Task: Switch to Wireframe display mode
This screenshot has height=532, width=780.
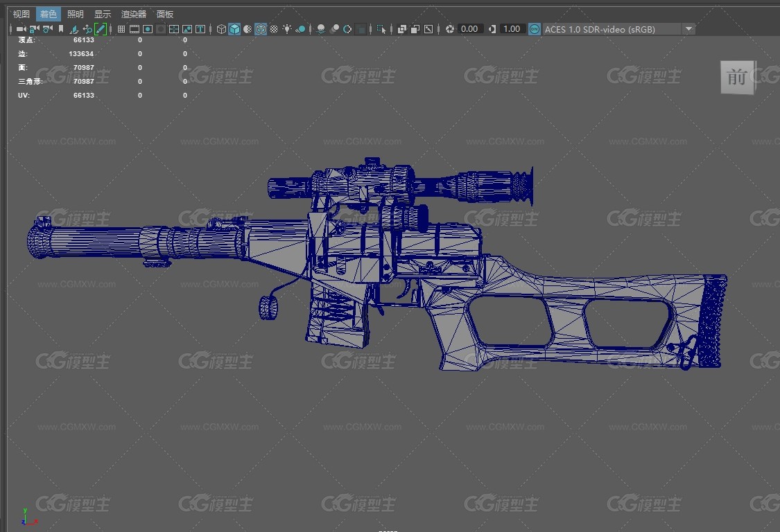Action: click(221, 29)
